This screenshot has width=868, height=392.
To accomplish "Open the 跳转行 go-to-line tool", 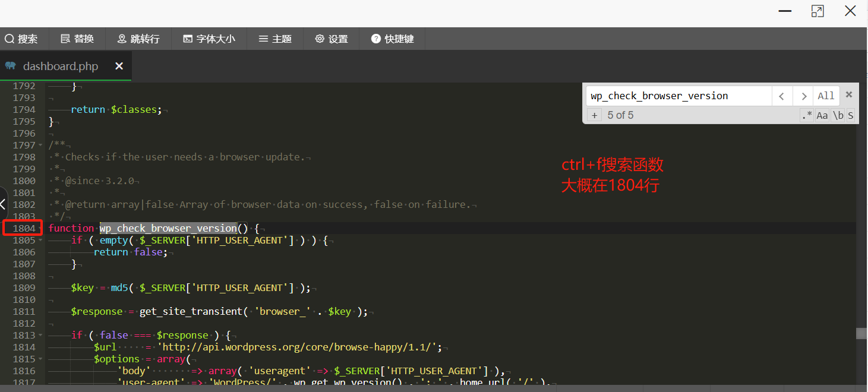I will tap(138, 39).
